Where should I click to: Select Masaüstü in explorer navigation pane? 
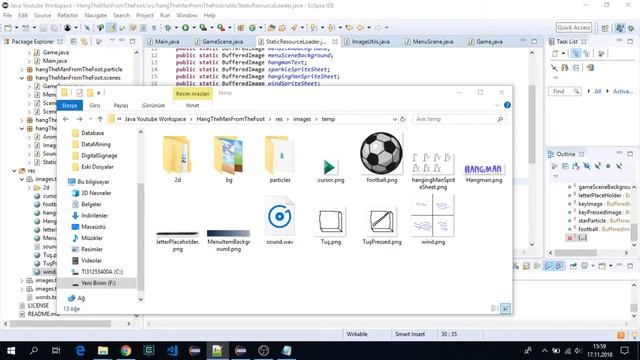pos(93,227)
